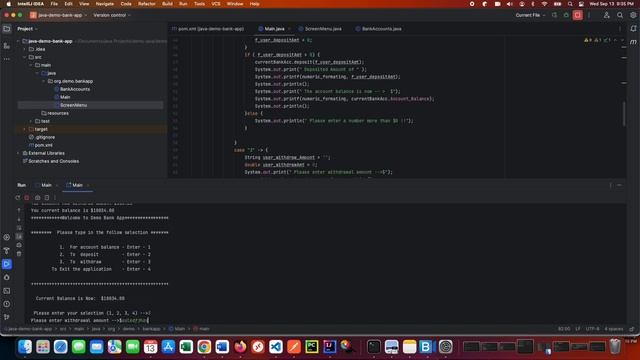
Task: Stop the running program in top toolbar
Action: 578,15
